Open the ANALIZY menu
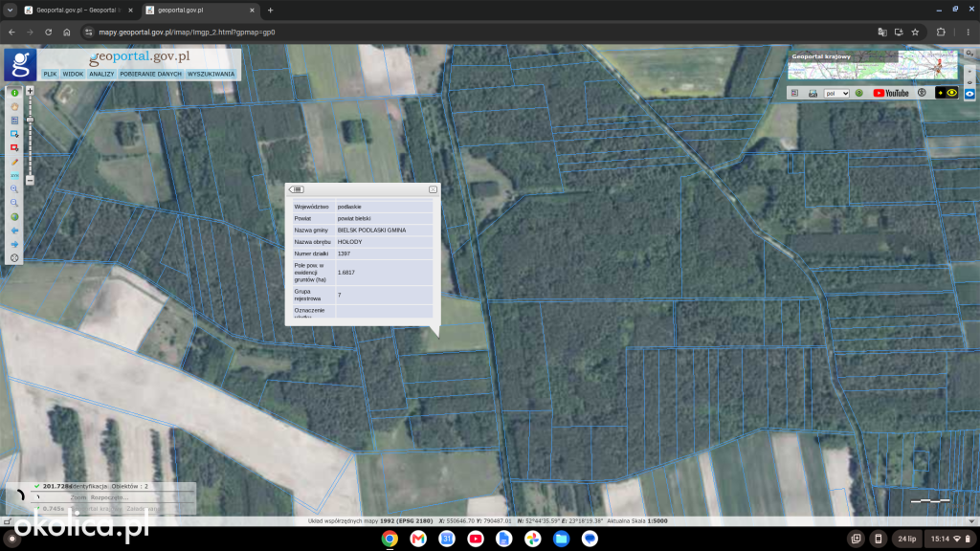 click(101, 74)
